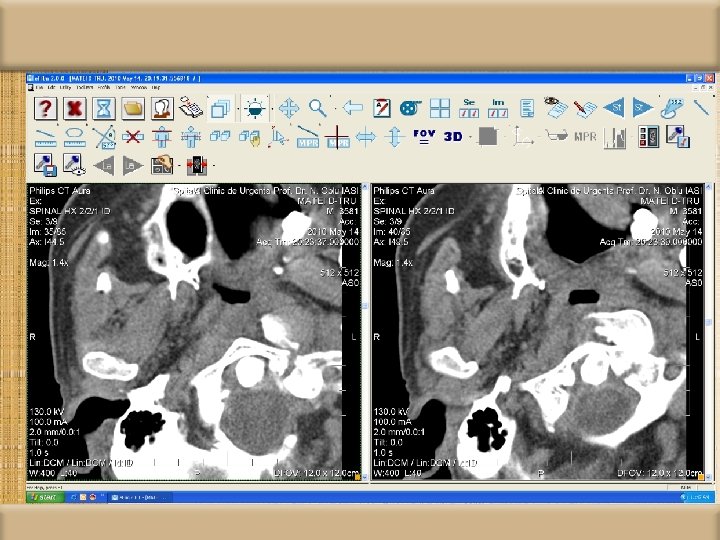Click the annotation notepad with pencil icon
Screen dimensions: 720x540
point(382,108)
